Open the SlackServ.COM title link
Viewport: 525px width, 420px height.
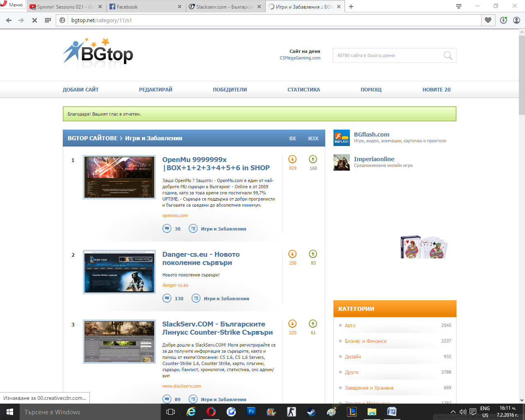point(217,328)
